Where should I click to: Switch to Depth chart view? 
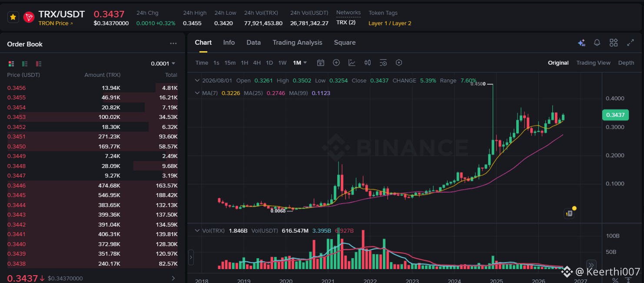(626, 63)
